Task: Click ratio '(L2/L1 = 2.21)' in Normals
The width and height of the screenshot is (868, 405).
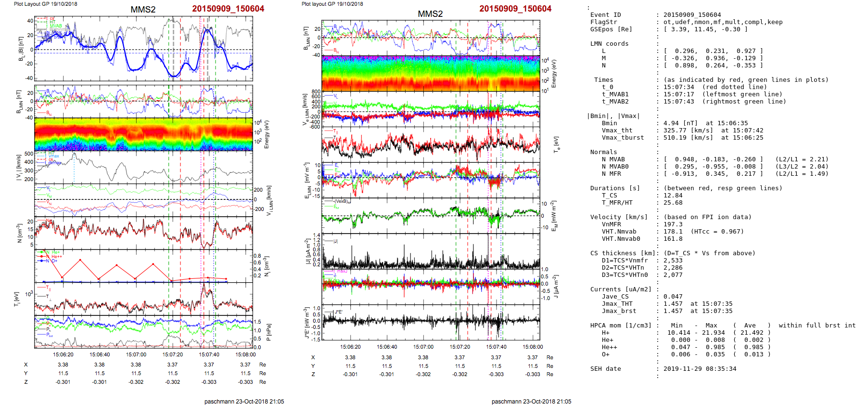Action: click(802, 159)
